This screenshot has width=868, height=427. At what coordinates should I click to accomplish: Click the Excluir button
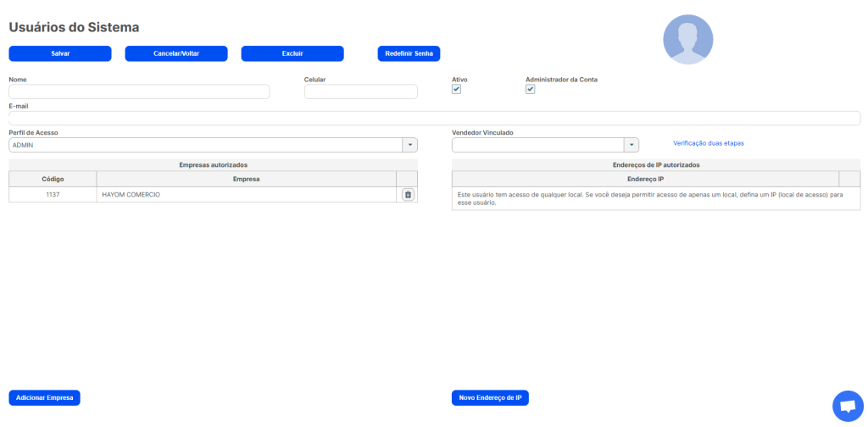point(292,53)
